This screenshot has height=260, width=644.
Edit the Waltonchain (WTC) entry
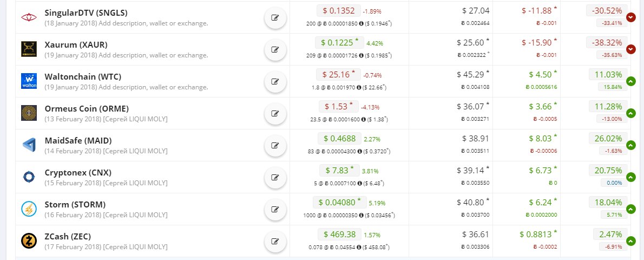pos(275,81)
